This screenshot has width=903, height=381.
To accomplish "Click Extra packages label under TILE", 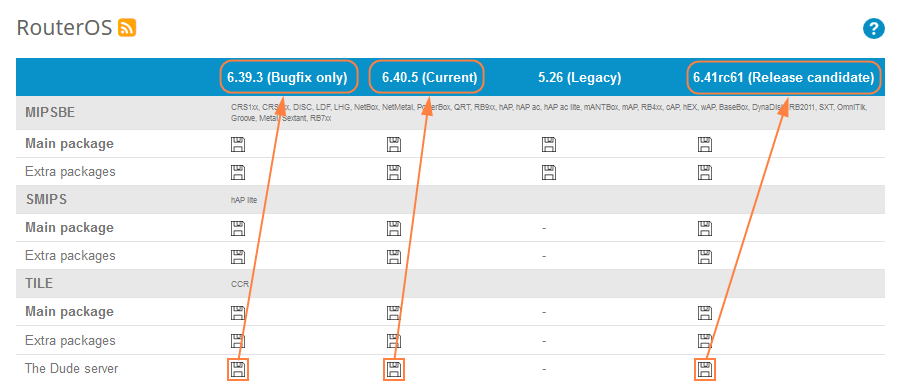I will (x=70, y=340).
